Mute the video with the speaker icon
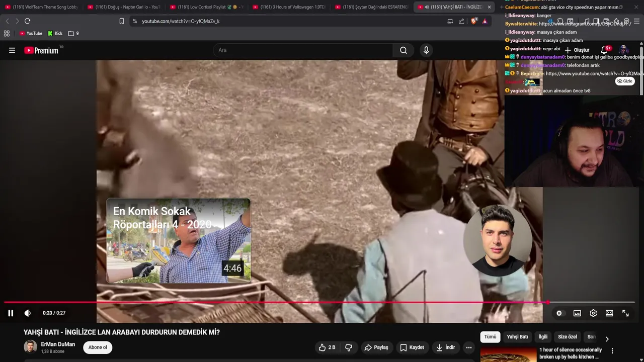Image resolution: width=644 pixels, height=362 pixels. pyautogui.click(x=28, y=313)
